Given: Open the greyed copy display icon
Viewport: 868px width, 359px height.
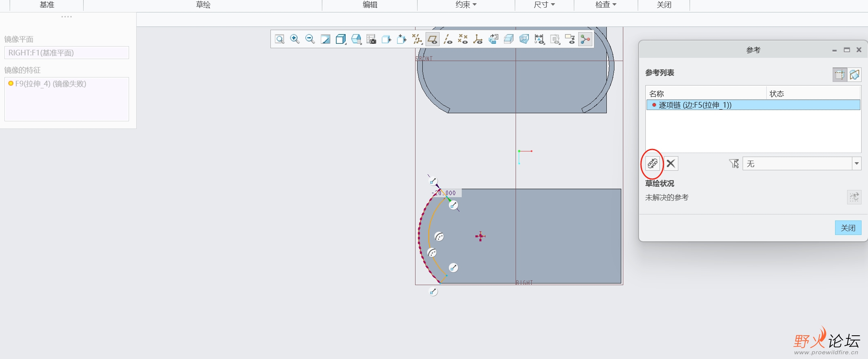Looking at the screenshot, I should tap(555, 39).
